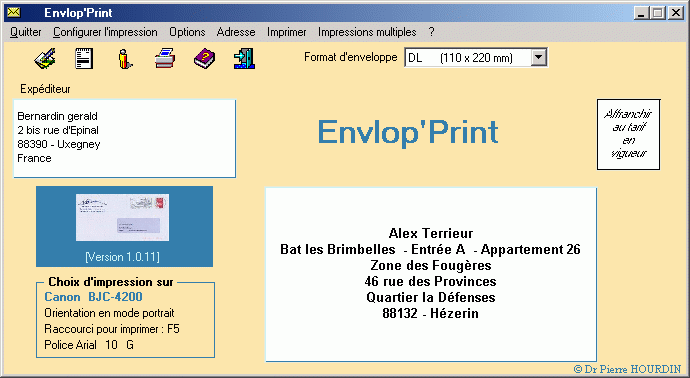
Task: Click inside the Expéditeur address field
Action: tap(125, 139)
